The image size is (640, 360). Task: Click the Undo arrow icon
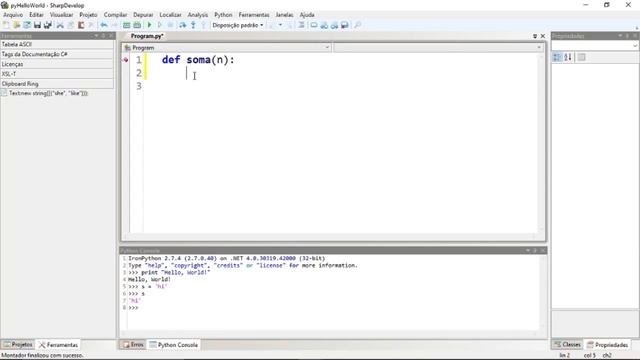[104, 25]
